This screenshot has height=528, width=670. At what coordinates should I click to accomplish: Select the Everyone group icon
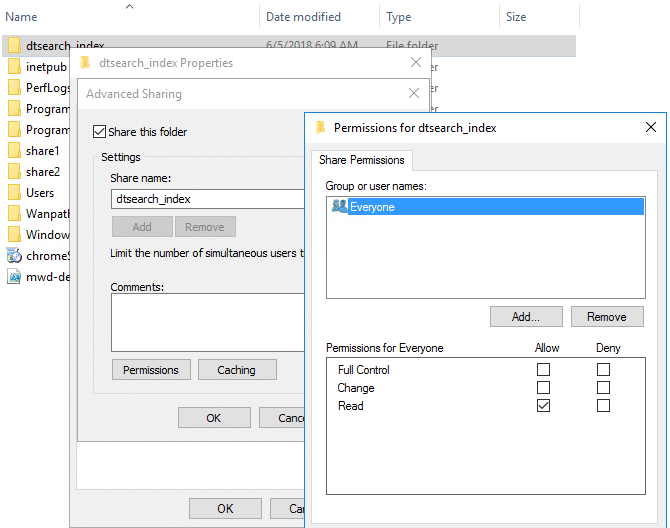tap(339, 206)
